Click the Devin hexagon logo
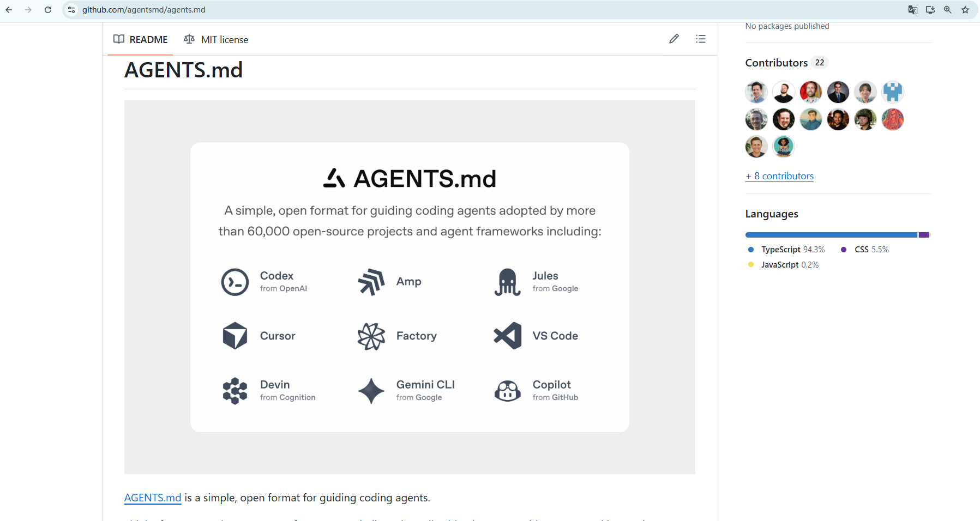This screenshot has height=521, width=980. tap(235, 391)
